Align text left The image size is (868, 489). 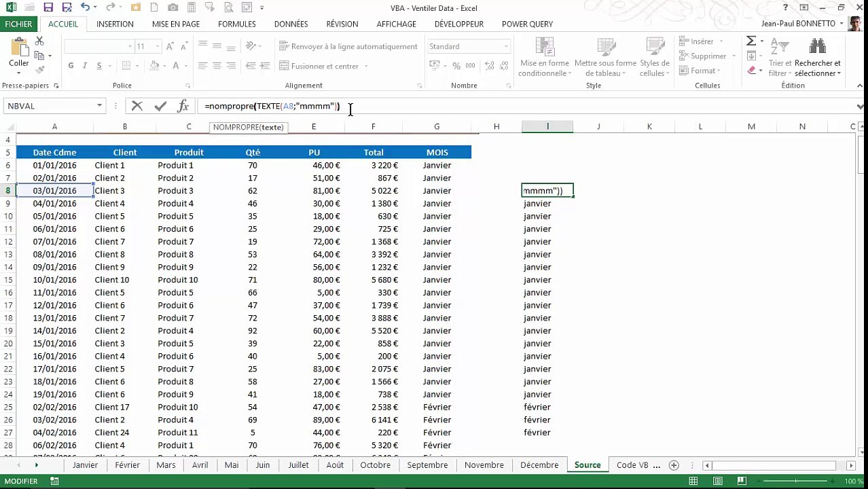pos(202,66)
